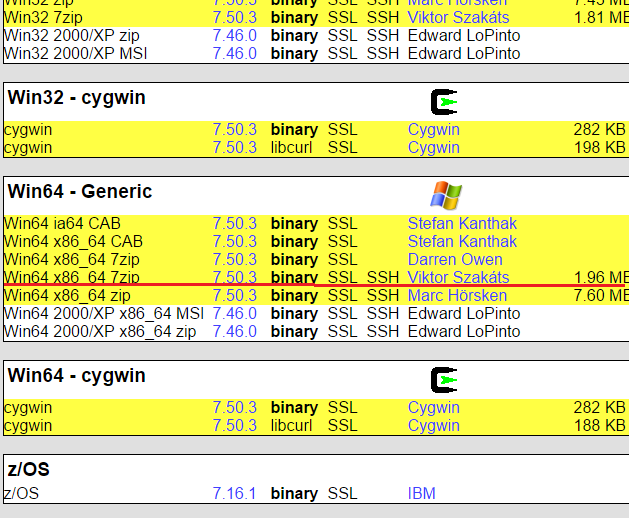The image size is (629, 518).
Task: Open the IBM provider link
Action: [421, 494]
